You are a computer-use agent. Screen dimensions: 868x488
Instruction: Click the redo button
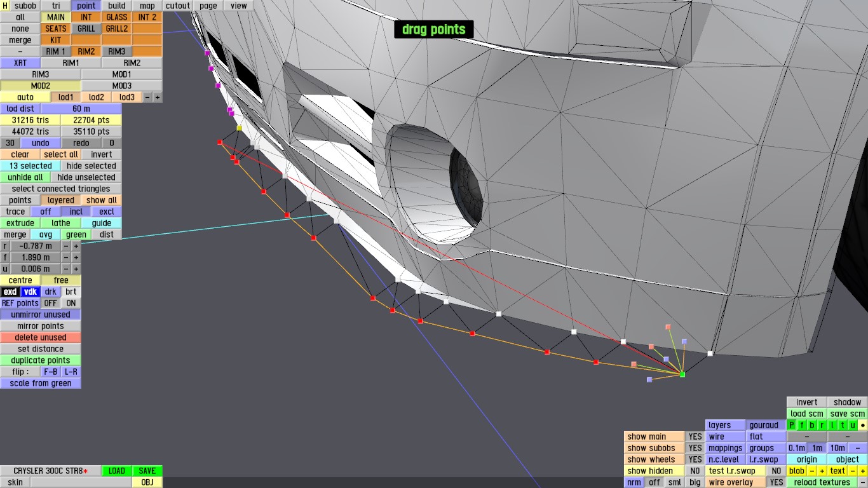click(81, 143)
